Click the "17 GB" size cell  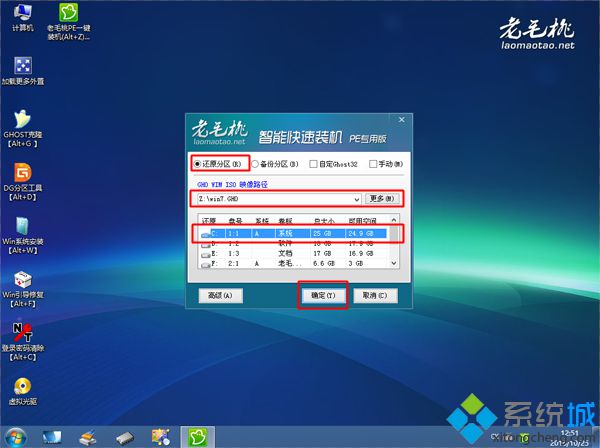pyautogui.click(x=322, y=254)
